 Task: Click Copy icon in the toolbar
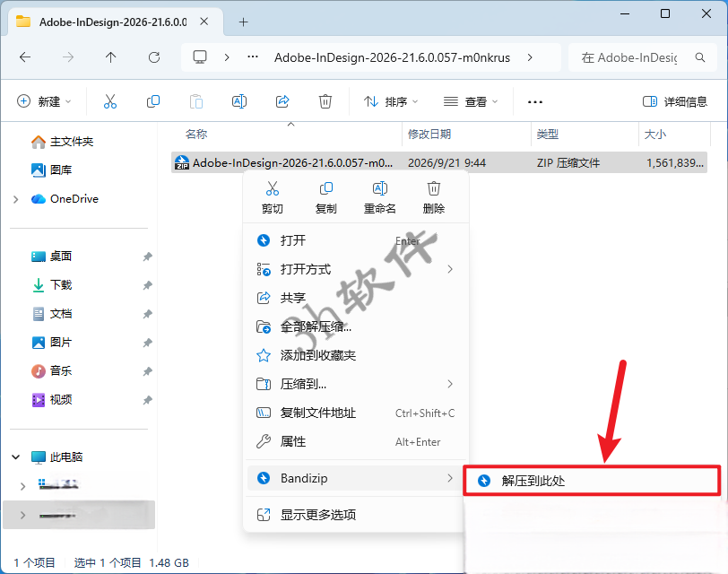153,101
